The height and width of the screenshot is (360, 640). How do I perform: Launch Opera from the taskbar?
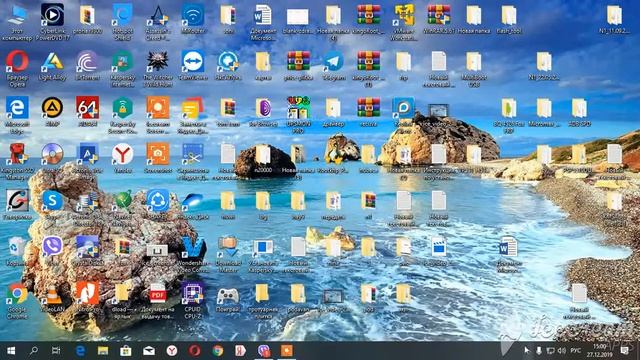click(195, 351)
